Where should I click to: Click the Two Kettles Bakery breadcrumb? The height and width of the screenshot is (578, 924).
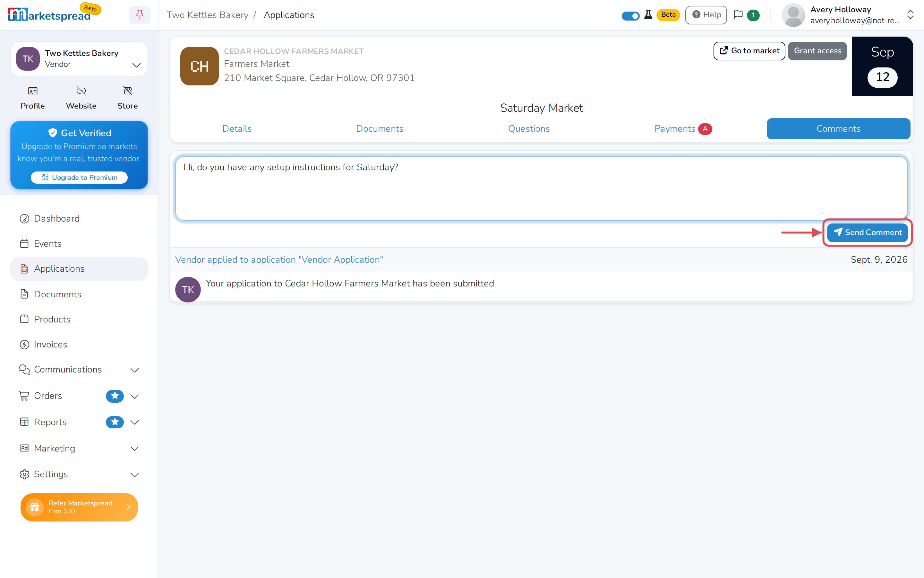207,15
